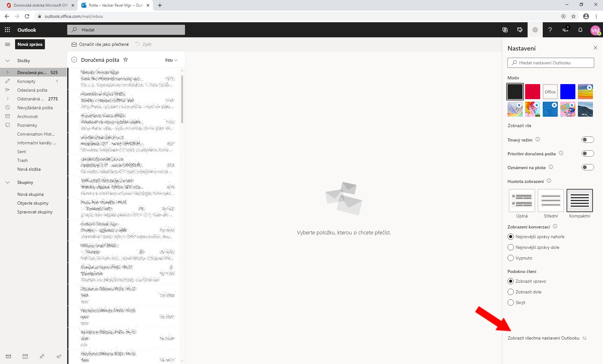Screen dimensions: 603x364
Task: Switch to People icon at bottom left
Action: pyautogui.click(x=42, y=356)
